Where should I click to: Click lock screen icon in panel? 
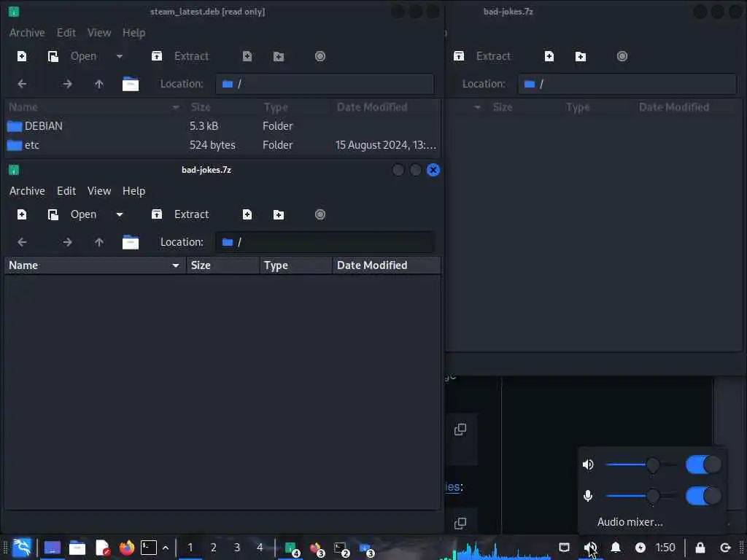700,548
